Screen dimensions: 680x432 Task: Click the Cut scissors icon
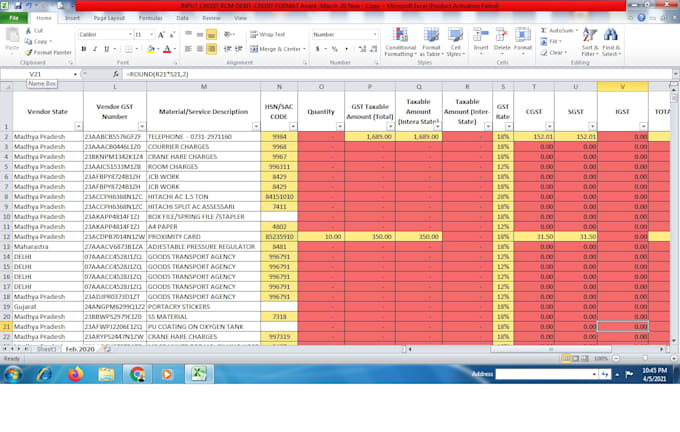pyautogui.click(x=28, y=30)
